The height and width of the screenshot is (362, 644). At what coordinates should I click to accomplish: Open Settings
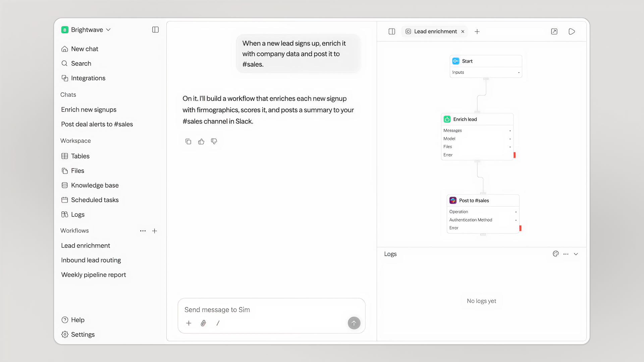point(78,335)
